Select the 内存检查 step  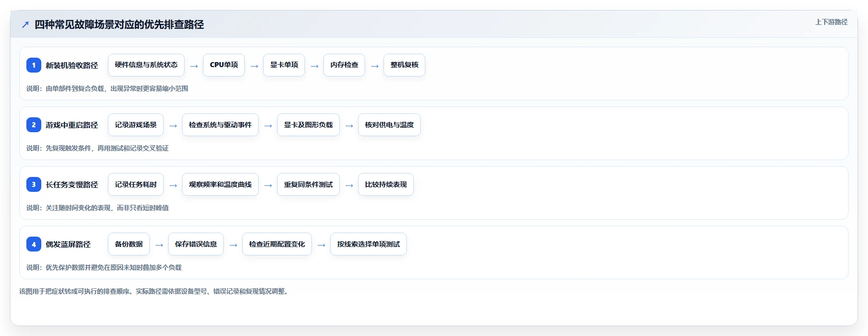point(344,65)
